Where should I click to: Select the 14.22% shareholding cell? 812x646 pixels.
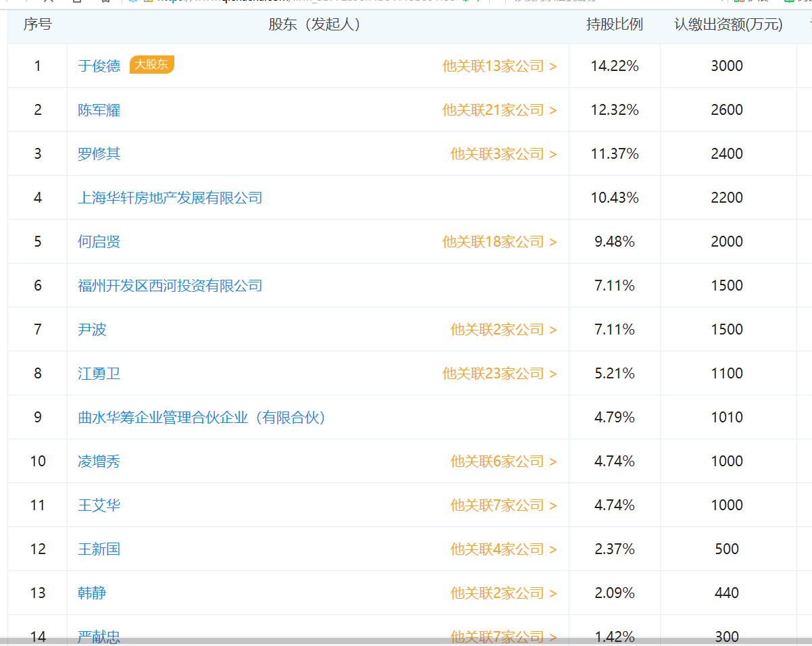click(x=615, y=66)
